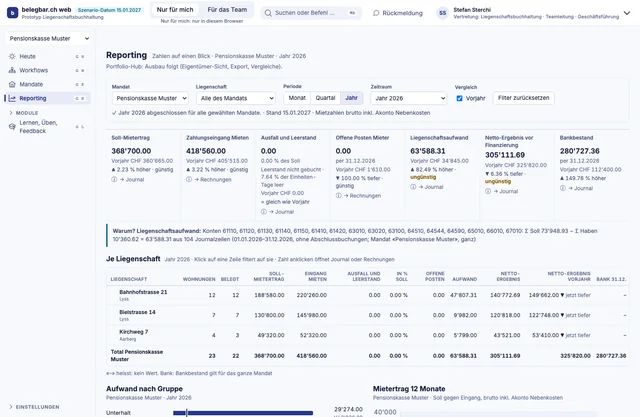Image resolution: width=640 pixels, height=417 pixels.
Task: Click the Szenario-Datum 15.01.2027 badge
Action: point(109,10)
